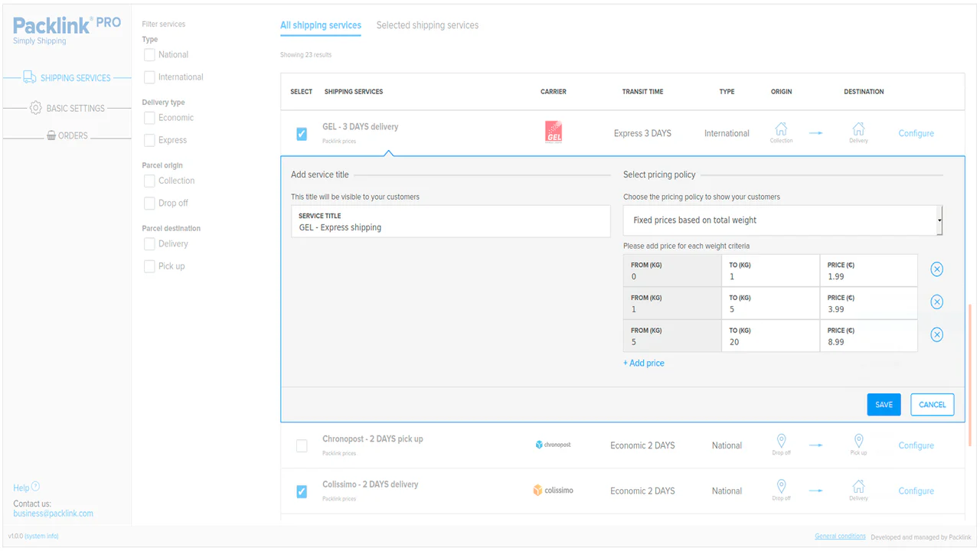
Task: Click the Carrier column header
Action: [554, 92]
